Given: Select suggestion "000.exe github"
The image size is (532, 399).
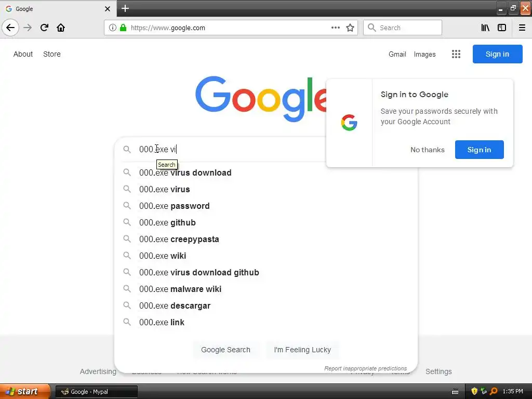Looking at the screenshot, I should (266, 222).
